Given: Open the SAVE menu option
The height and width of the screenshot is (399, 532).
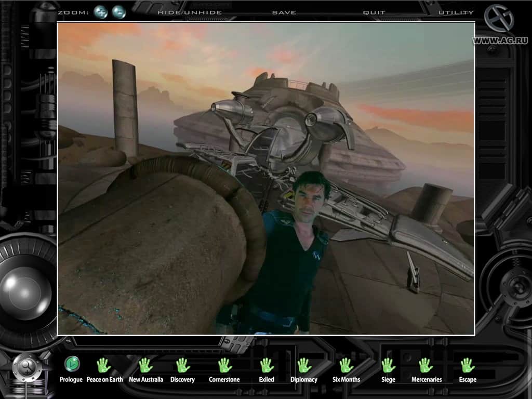Looking at the screenshot, I should coord(284,12).
